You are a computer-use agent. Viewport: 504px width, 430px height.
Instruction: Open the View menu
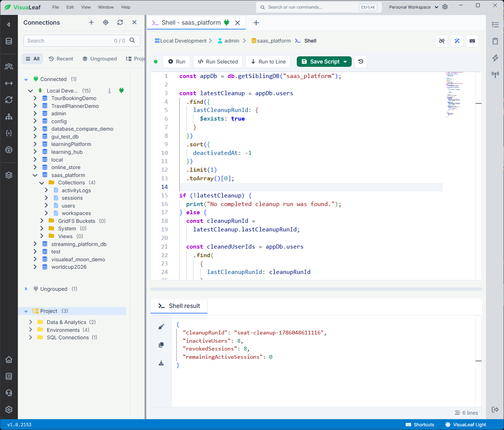tap(86, 7)
